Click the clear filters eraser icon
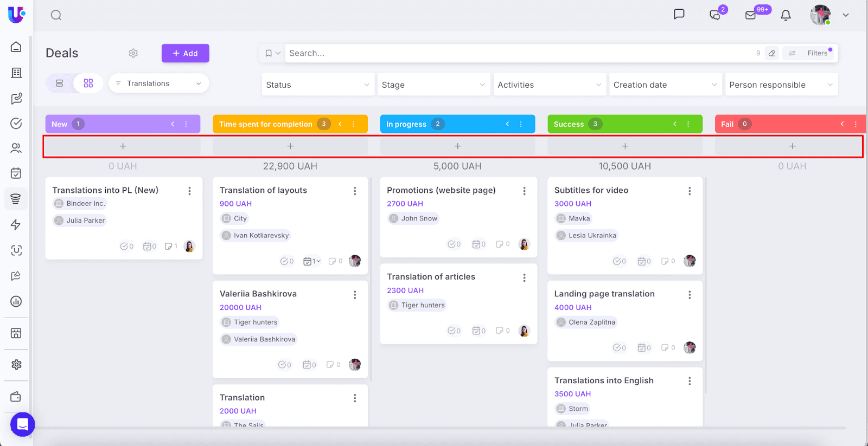Viewport: 868px width, 446px height. pos(772,53)
